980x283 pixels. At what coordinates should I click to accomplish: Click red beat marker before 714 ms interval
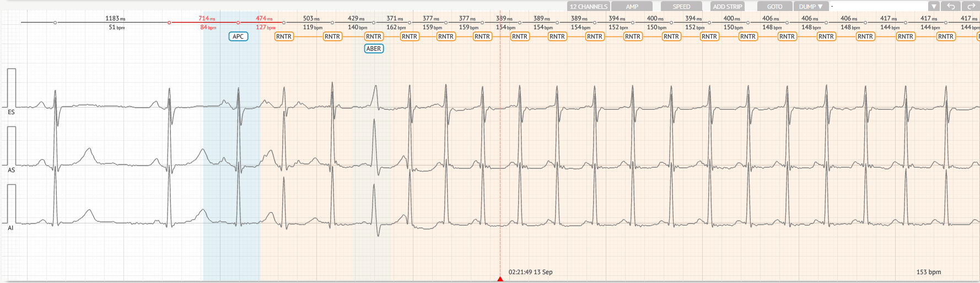(x=169, y=23)
